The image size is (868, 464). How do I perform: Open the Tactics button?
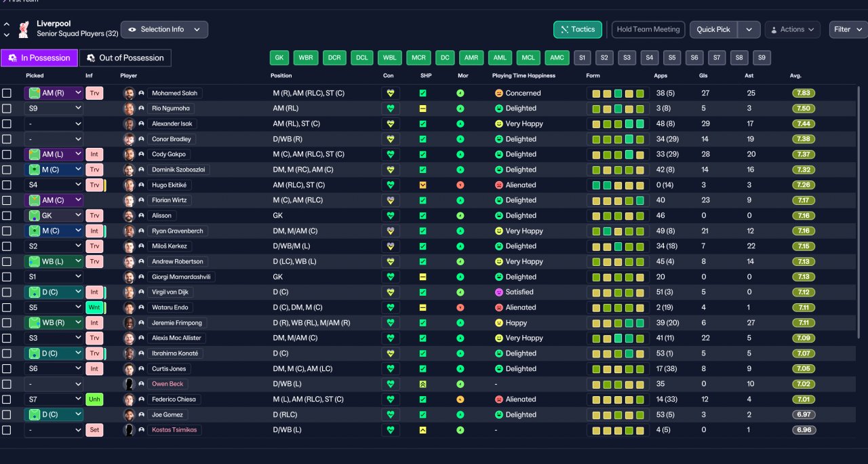(578, 30)
